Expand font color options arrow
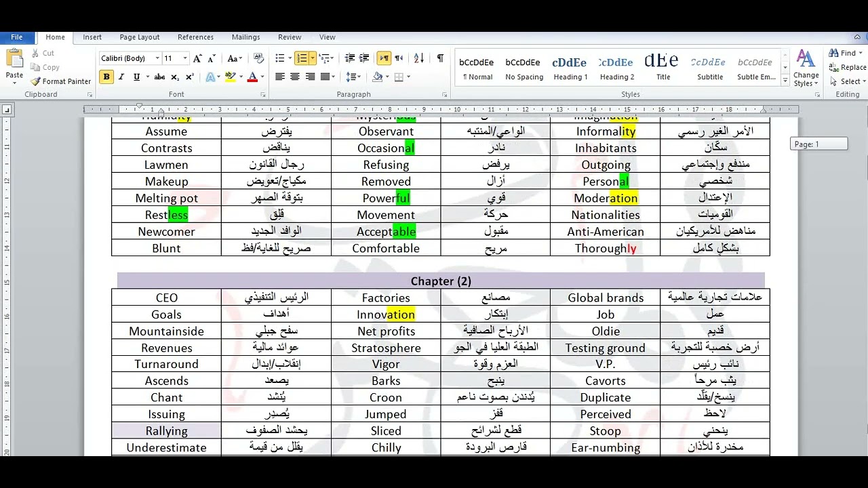Screen dimensions: 868x488 tap(262, 77)
